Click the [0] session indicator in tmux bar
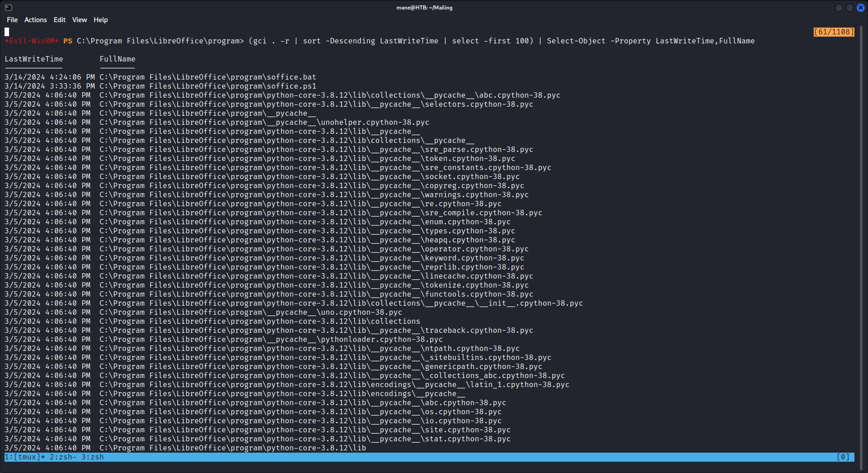The image size is (868, 473). pos(843,457)
